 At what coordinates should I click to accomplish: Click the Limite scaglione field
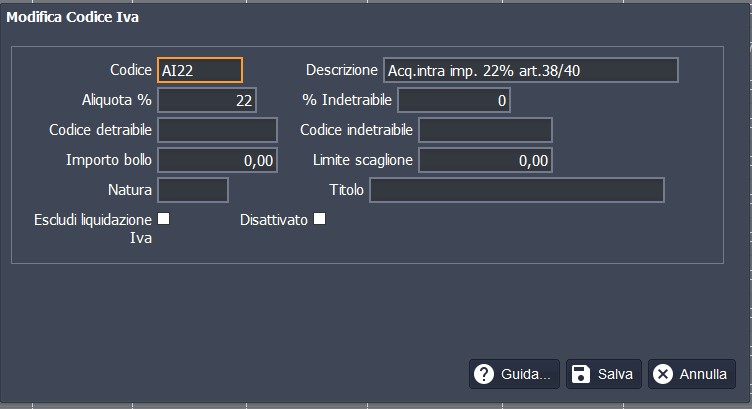coord(485,160)
